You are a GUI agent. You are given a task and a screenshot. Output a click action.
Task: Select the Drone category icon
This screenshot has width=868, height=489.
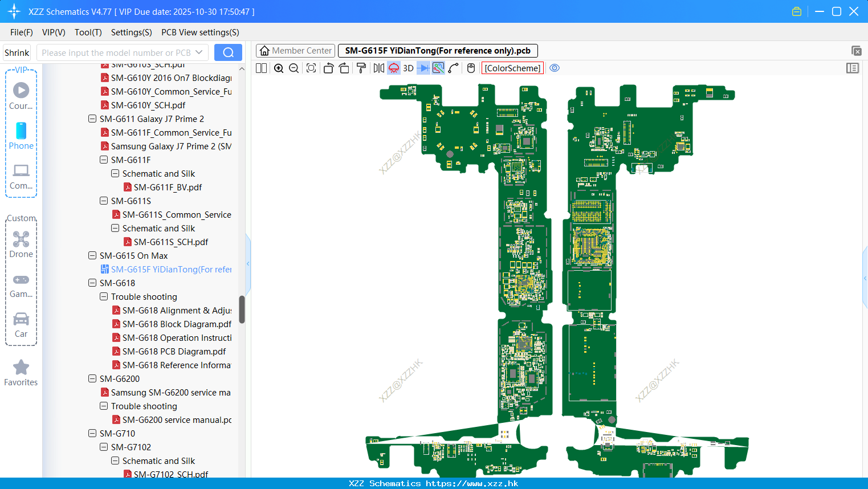[21, 244]
